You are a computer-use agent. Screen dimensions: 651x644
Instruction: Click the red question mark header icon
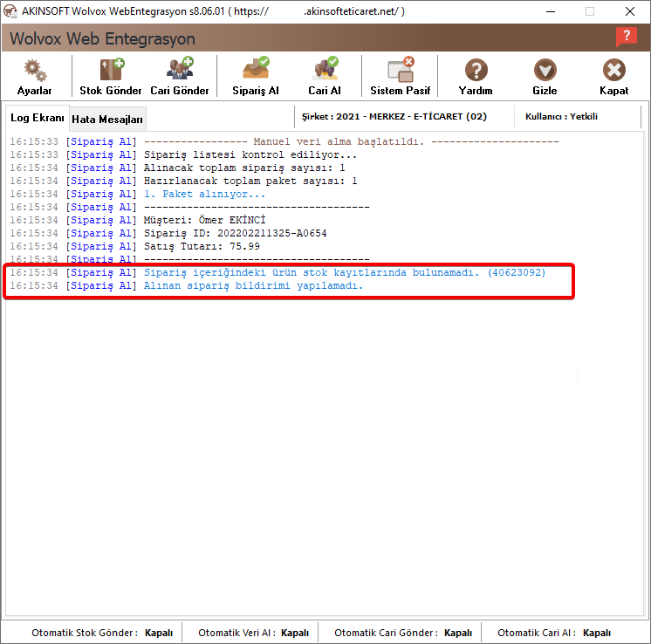[626, 37]
